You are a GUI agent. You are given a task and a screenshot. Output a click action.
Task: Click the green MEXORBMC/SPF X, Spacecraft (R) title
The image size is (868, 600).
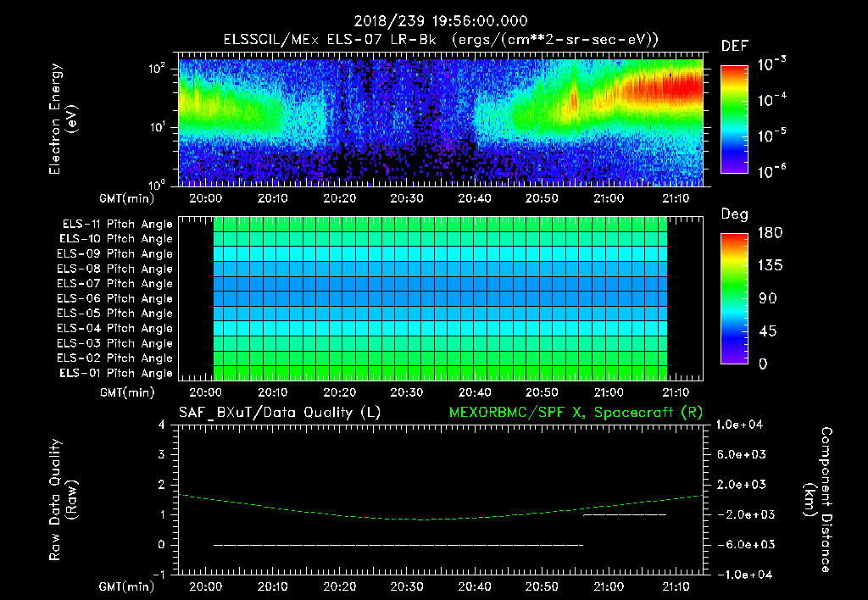click(576, 413)
